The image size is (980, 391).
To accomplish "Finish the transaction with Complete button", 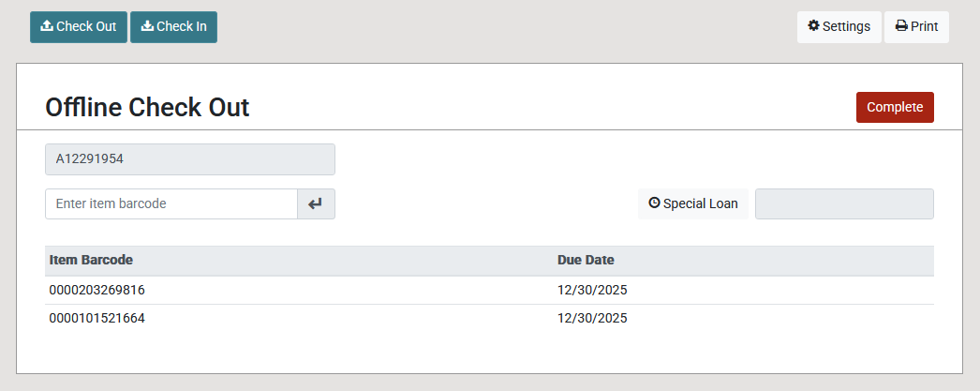I will pyautogui.click(x=895, y=108).
